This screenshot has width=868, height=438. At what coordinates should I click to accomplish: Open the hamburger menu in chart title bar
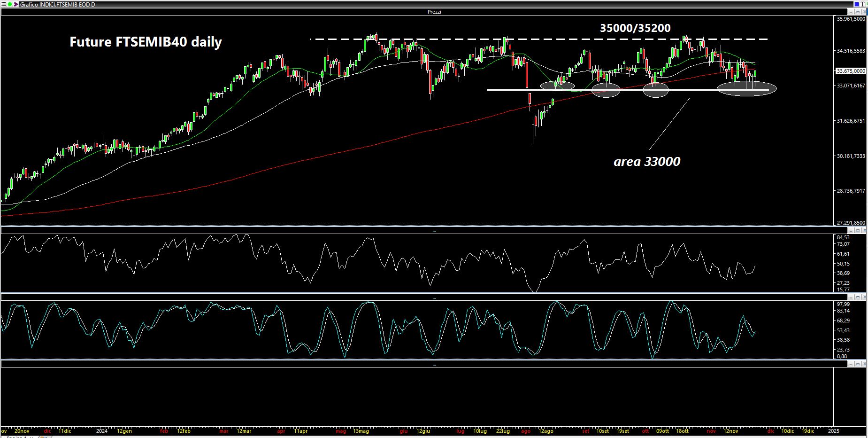[x=4, y=4]
